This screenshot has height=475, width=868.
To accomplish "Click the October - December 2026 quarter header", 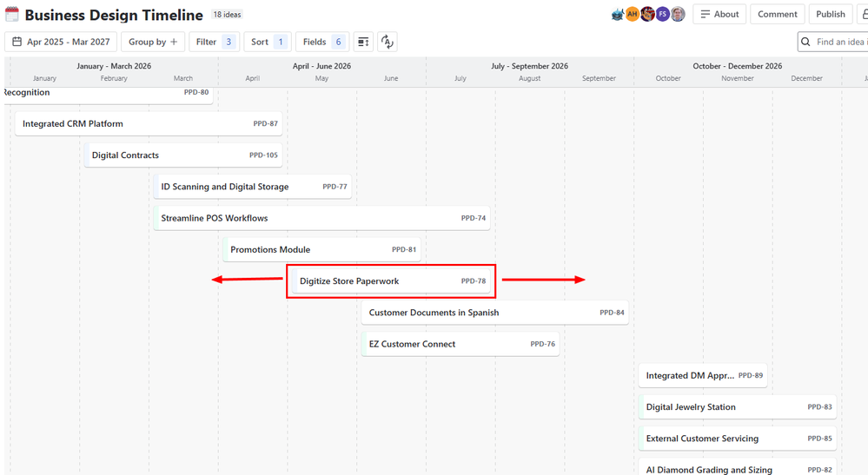I will (738, 66).
